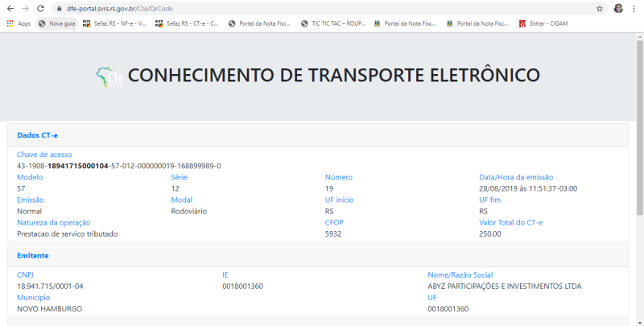Click the Rodoviário modal value

[189, 211]
